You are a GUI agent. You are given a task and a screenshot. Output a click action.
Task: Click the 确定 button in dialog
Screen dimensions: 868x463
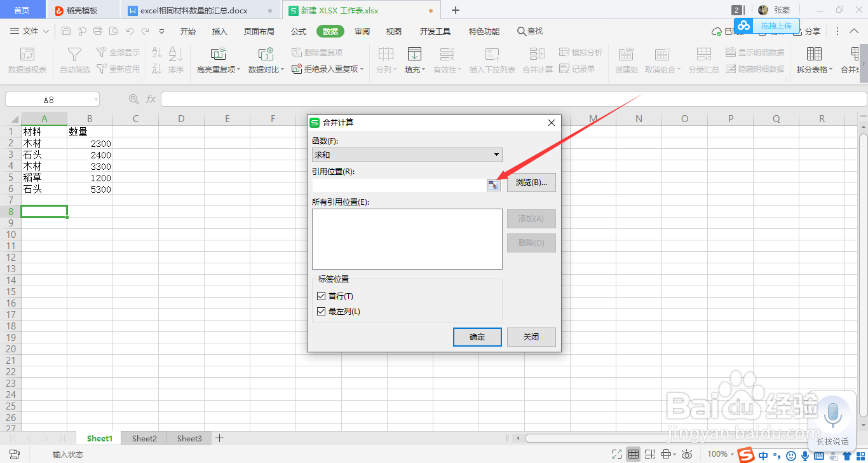477,337
